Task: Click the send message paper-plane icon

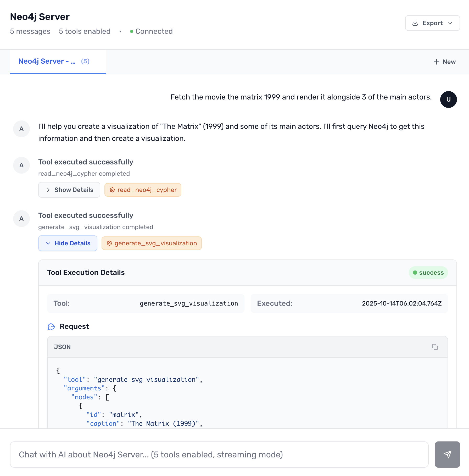Action: click(448, 455)
